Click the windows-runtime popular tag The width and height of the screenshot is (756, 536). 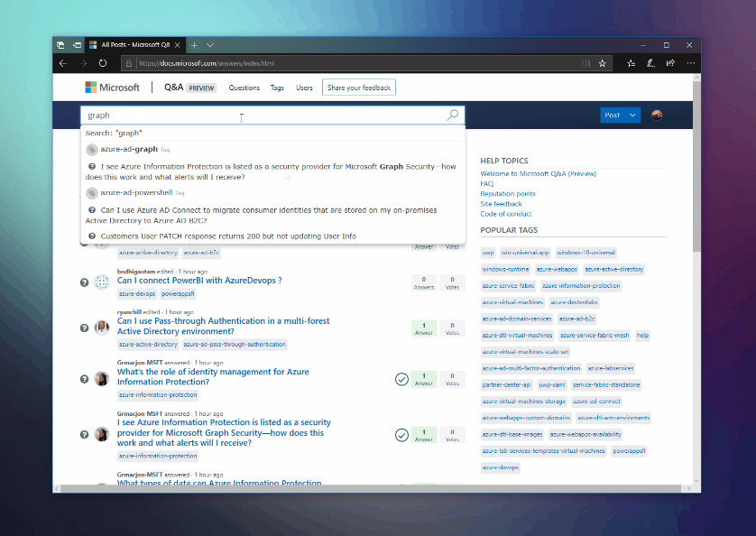[505, 269]
